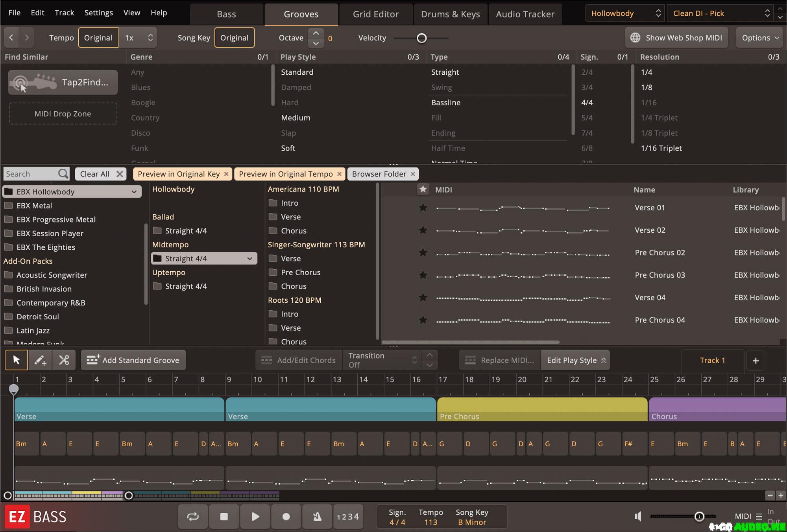
Task: Click Replace MIDI button
Action: [x=500, y=360]
